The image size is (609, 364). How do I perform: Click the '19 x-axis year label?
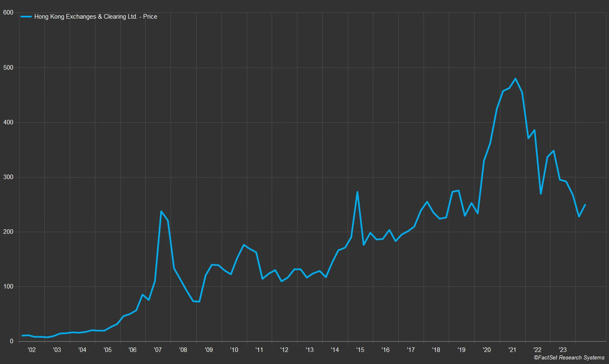[461, 350]
